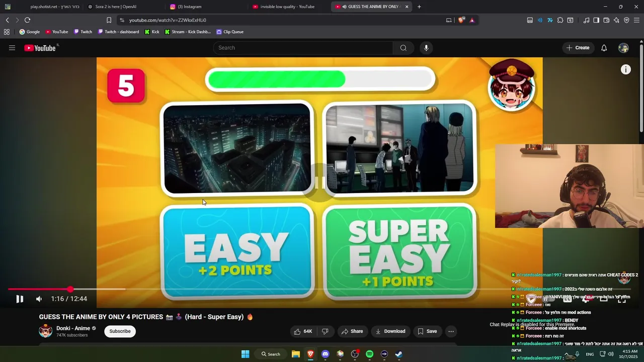Switch to play.shotist.net tab
This screenshot has width=644, height=362.
click(x=42, y=7)
